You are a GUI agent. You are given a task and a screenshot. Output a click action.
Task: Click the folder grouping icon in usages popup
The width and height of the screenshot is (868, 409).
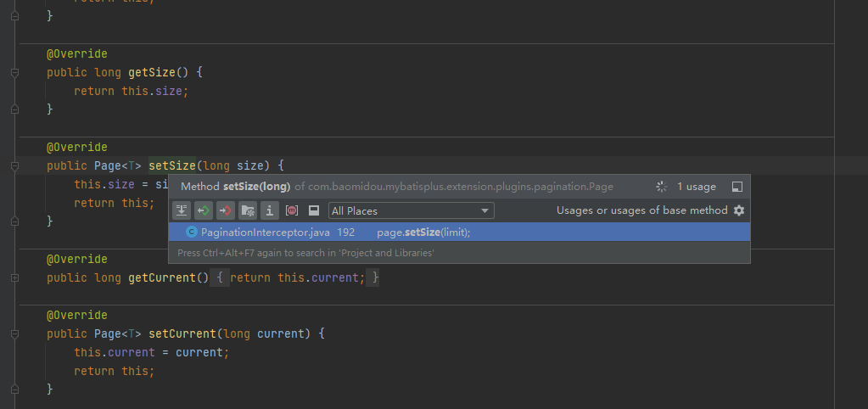(x=248, y=210)
